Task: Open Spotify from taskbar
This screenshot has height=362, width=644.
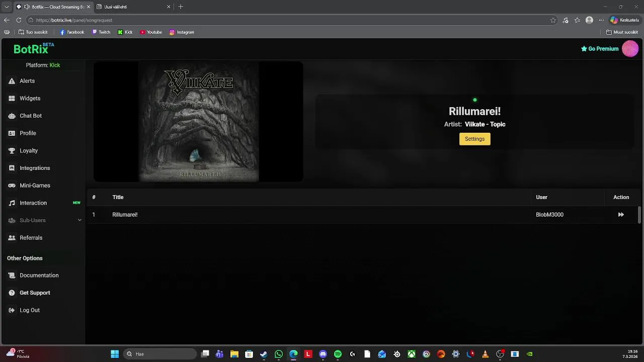Action: [x=338, y=354]
